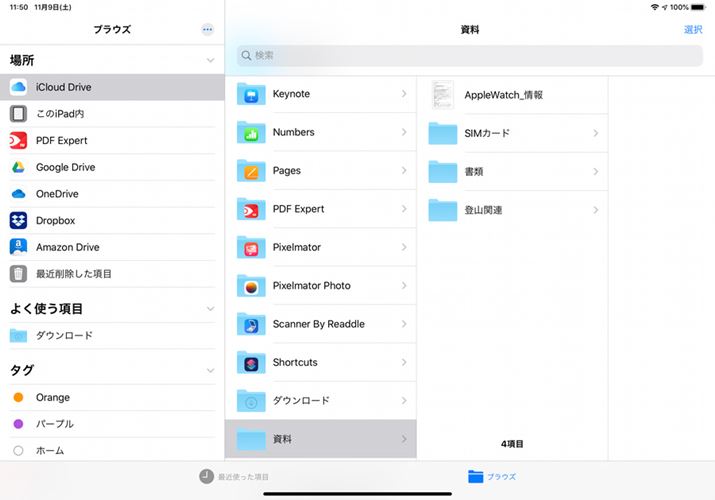The image size is (715, 500).
Task: Select the ホーム tag circle
Action: pos(18,450)
